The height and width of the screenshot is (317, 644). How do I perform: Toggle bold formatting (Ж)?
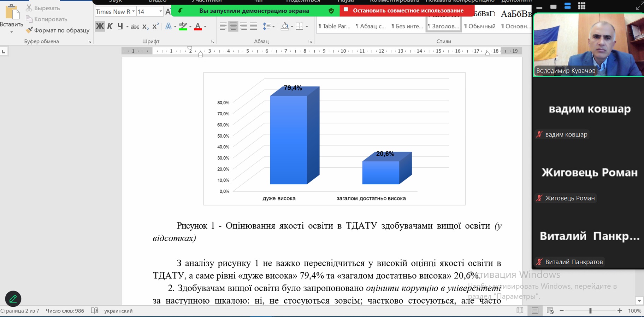click(100, 26)
